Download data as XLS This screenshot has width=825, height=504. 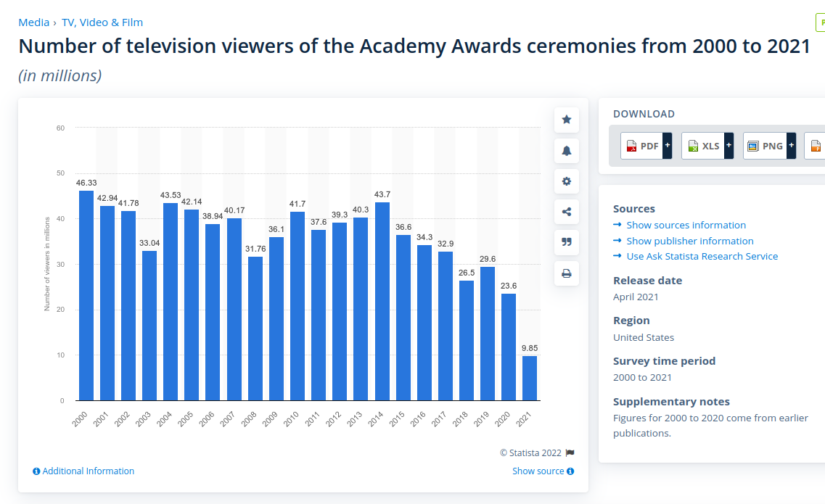pyautogui.click(x=702, y=146)
